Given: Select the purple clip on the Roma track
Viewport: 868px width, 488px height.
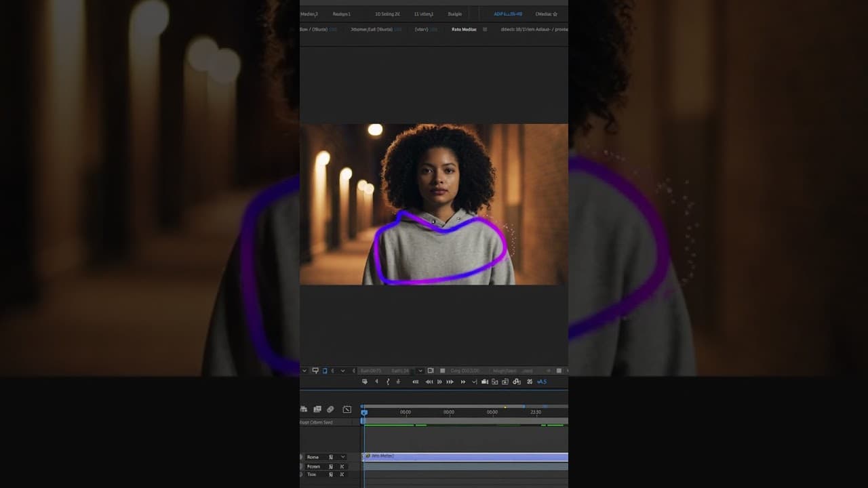Looking at the screenshot, I should click(468, 457).
